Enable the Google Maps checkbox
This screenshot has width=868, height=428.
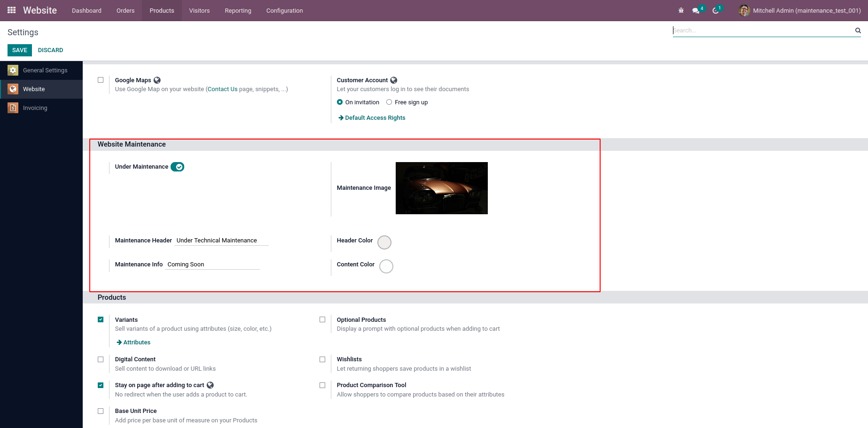tap(101, 80)
